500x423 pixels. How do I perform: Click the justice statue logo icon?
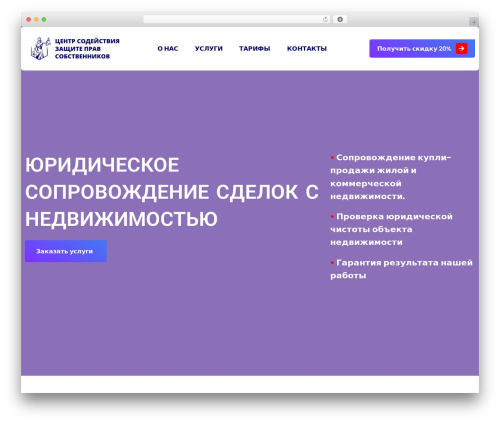coord(40,49)
